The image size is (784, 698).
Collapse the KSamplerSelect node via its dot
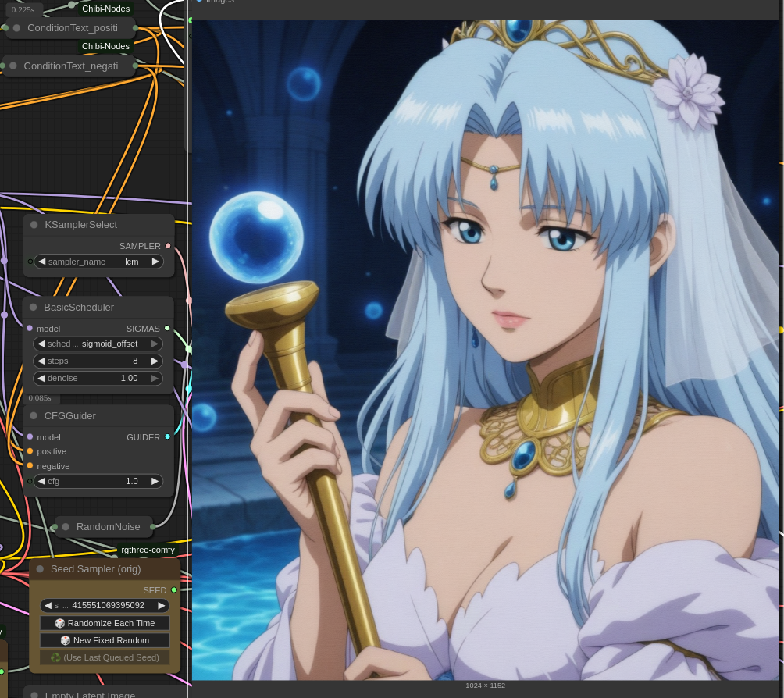(x=34, y=225)
